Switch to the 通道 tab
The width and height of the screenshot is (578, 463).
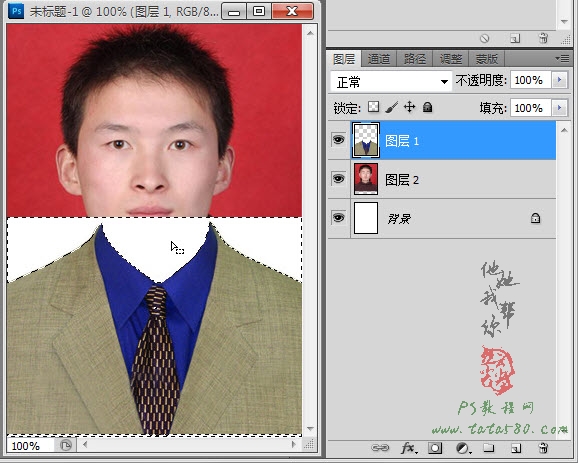379,59
